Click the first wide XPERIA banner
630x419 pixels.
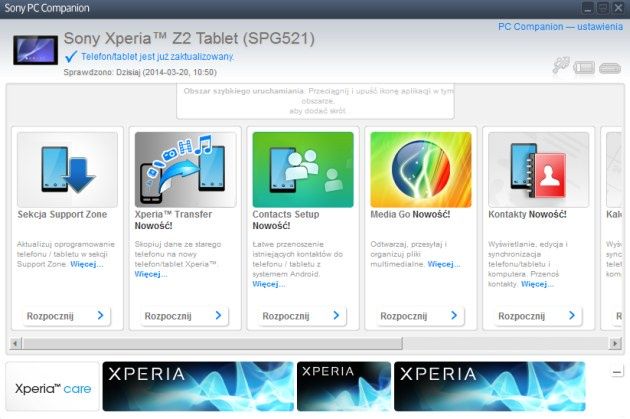(198, 386)
